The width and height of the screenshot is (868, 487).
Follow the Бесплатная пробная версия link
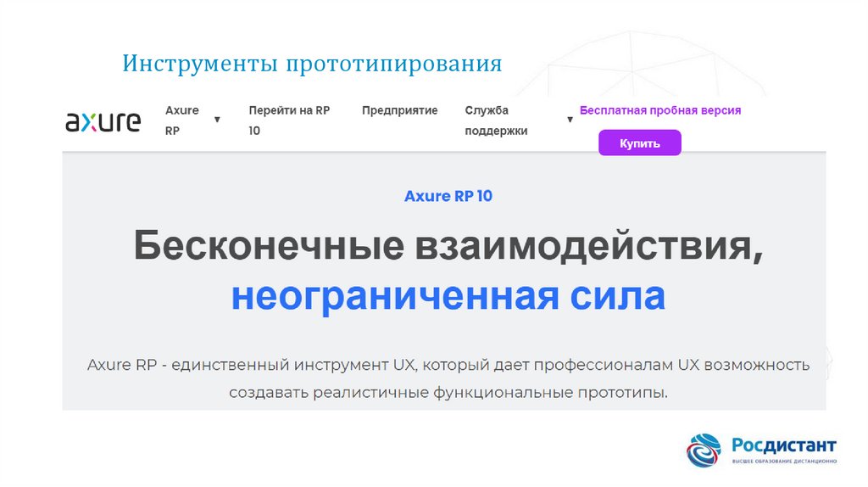coord(659,110)
